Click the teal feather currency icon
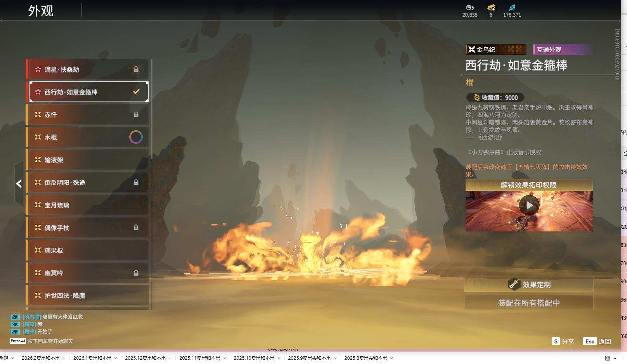The height and width of the screenshot is (364, 627). click(512, 7)
